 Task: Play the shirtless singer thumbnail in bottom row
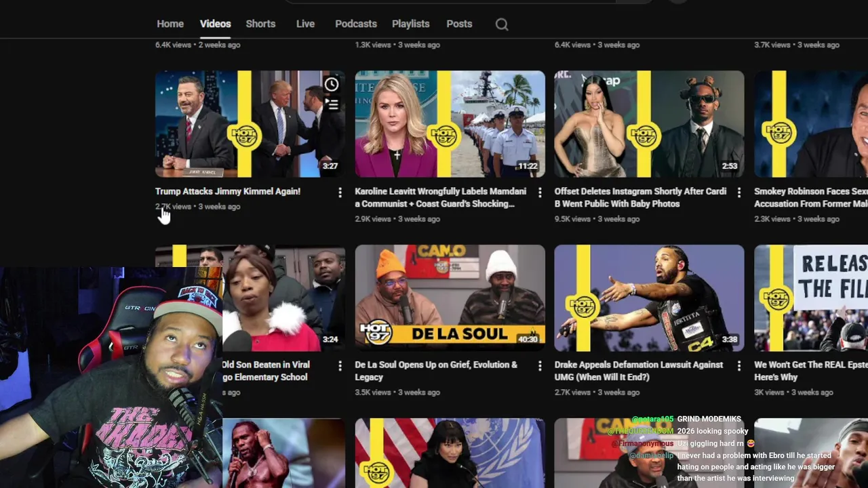click(283, 453)
